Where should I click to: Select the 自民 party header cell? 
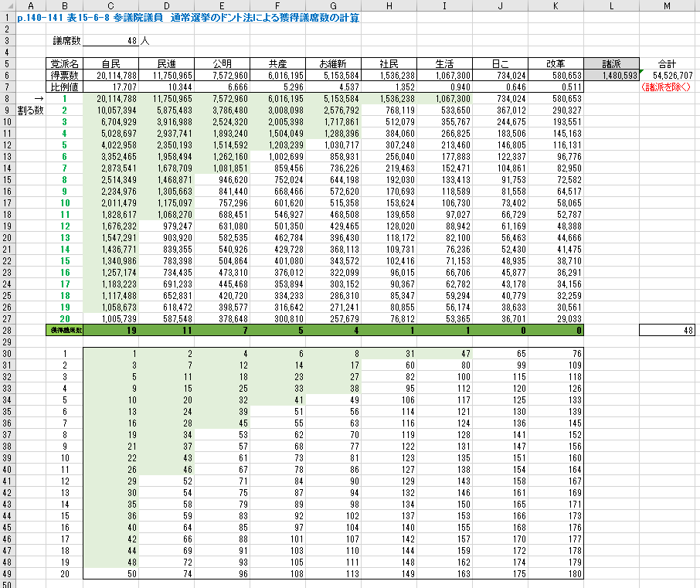pyautogui.click(x=110, y=64)
